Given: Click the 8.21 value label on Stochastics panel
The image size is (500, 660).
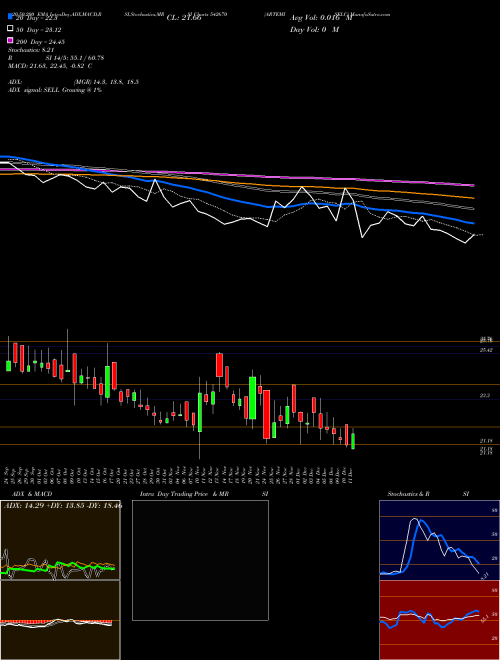Looking at the screenshot, I should click(484, 576).
